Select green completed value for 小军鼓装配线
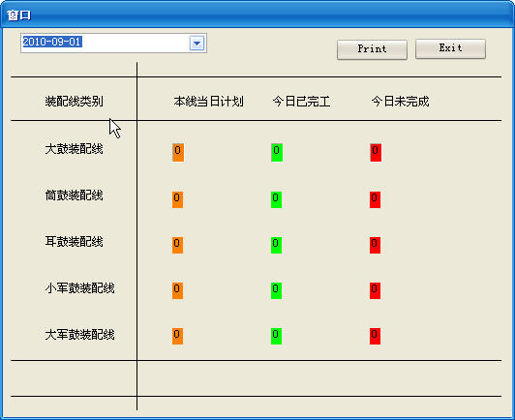515x420 pixels. pos(276,290)
